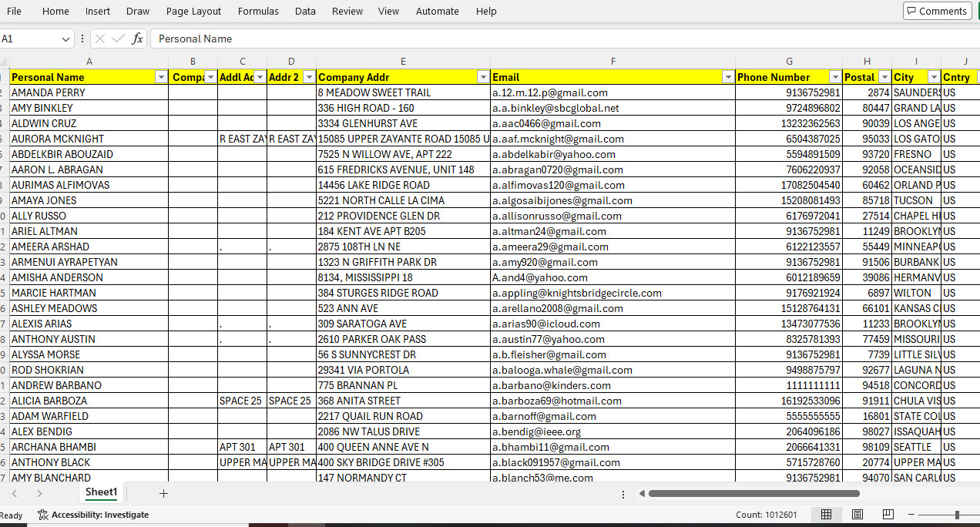Viewport: 980px width, 527px height.
Task: Open Addl Addr filter dropdown in column C
Action: 260,77
